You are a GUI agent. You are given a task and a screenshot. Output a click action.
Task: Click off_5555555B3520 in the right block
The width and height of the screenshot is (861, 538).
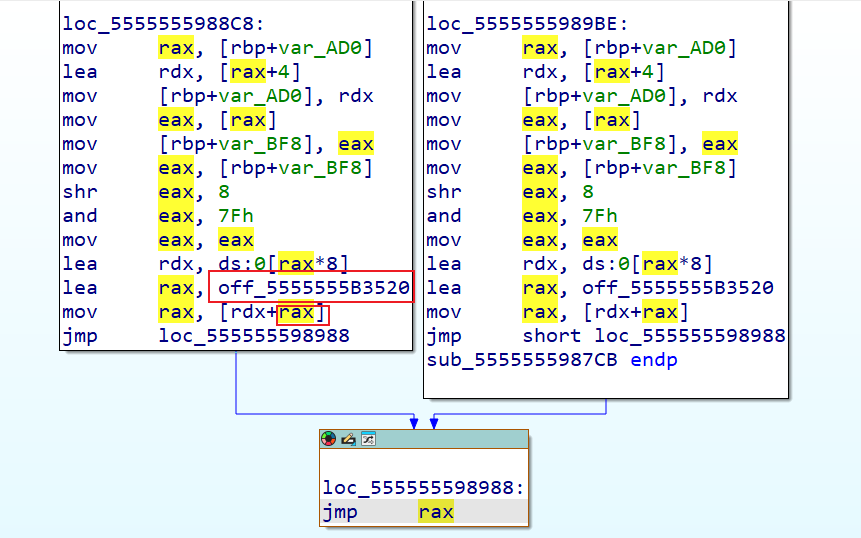[x=678, y=288]
